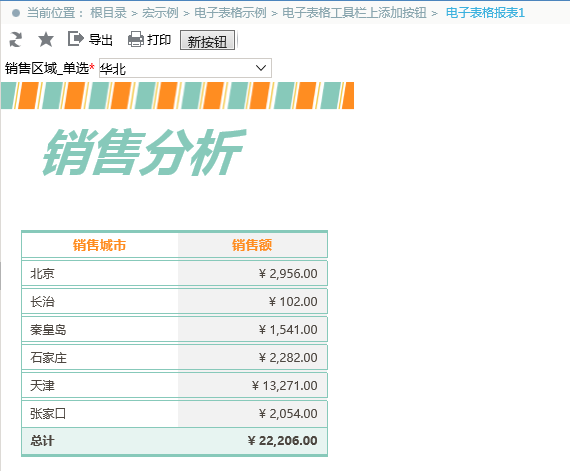Image resolution: width=570 pixels, height=471 pixels.
Task: Click the 总计 total row label
Action: 43,441
